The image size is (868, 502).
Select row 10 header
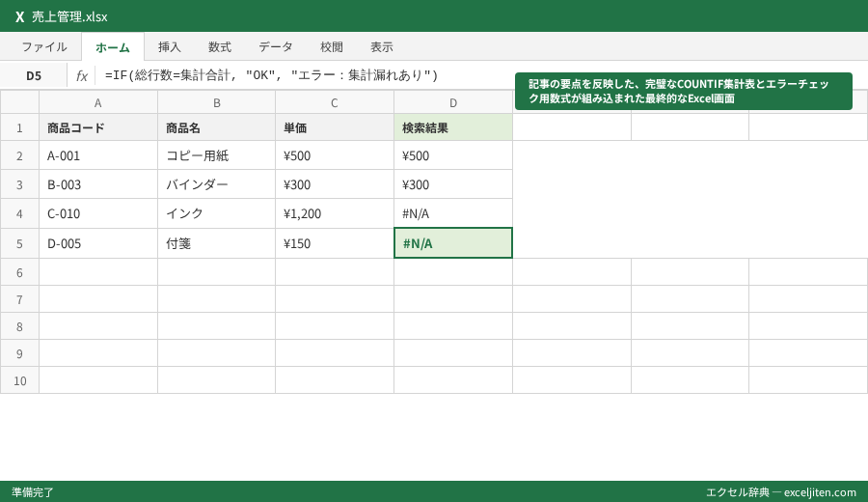tap(19, 380)
